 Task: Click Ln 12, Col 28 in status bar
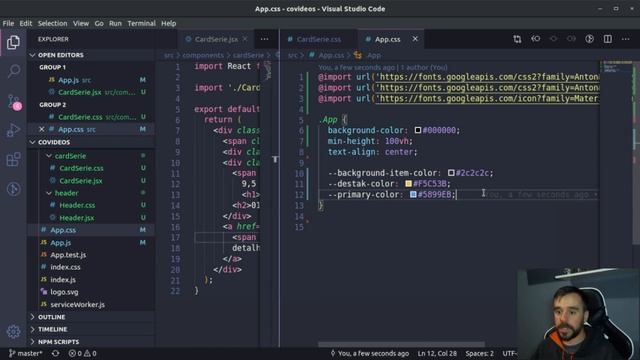tap(437, 353)
